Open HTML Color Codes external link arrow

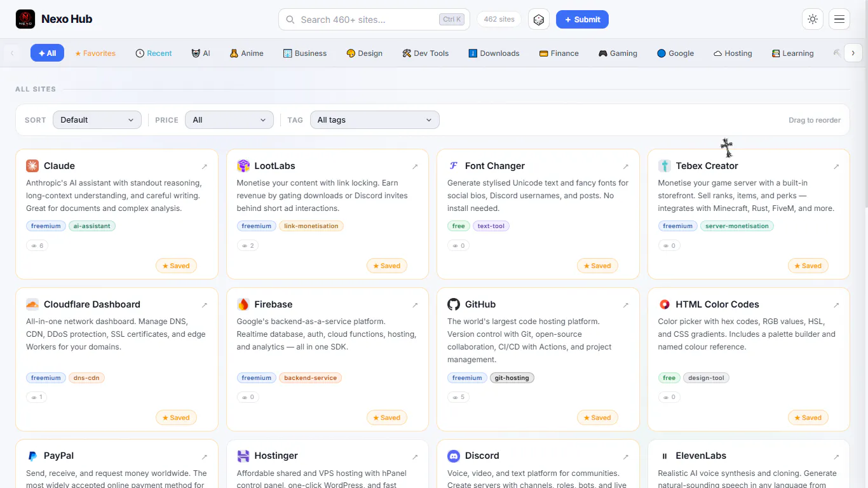836,305
